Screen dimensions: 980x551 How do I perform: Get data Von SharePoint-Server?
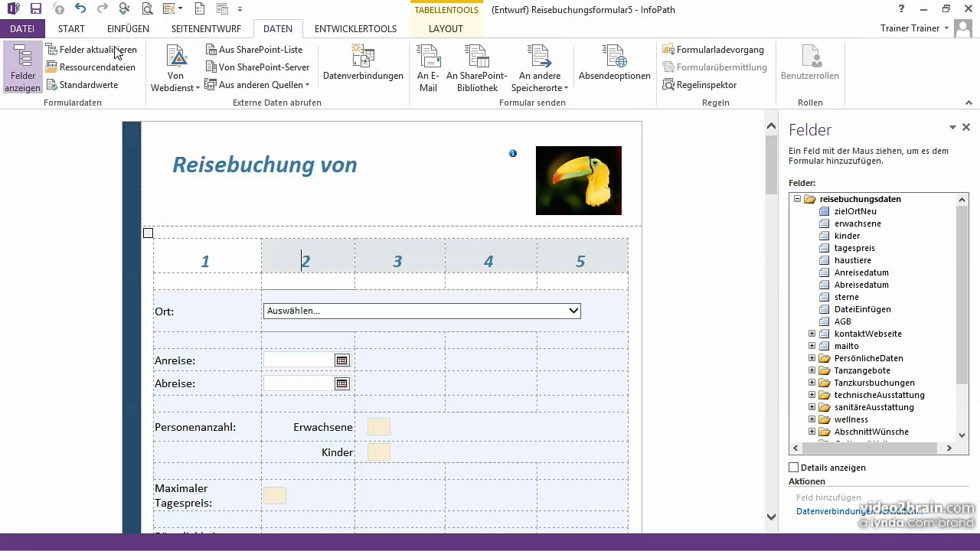(257, 67)
